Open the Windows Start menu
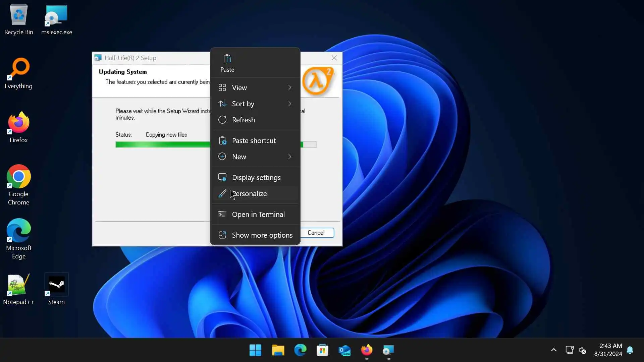This screenshot has height=362, width=644. [x=255, y=350]
